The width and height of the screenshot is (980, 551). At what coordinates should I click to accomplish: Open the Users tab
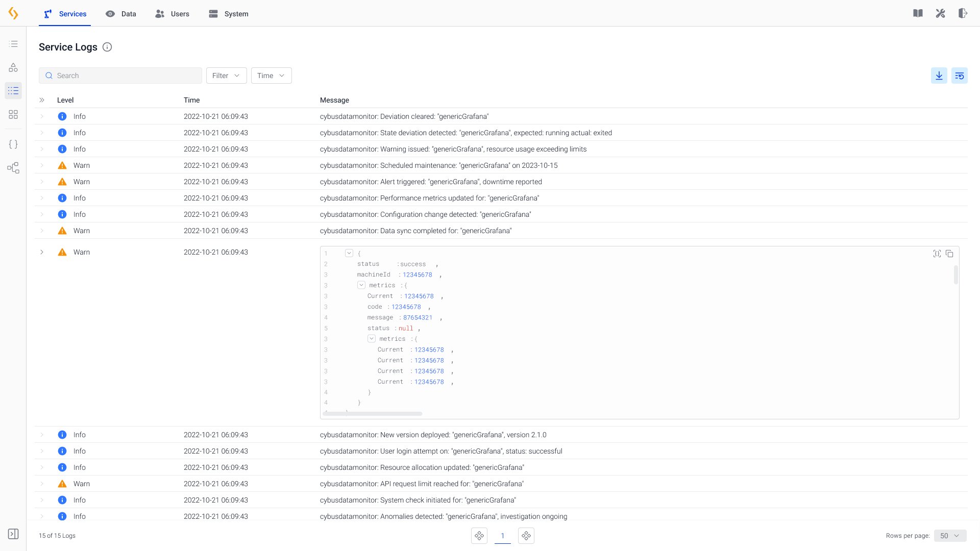click(x=173, y=14)
